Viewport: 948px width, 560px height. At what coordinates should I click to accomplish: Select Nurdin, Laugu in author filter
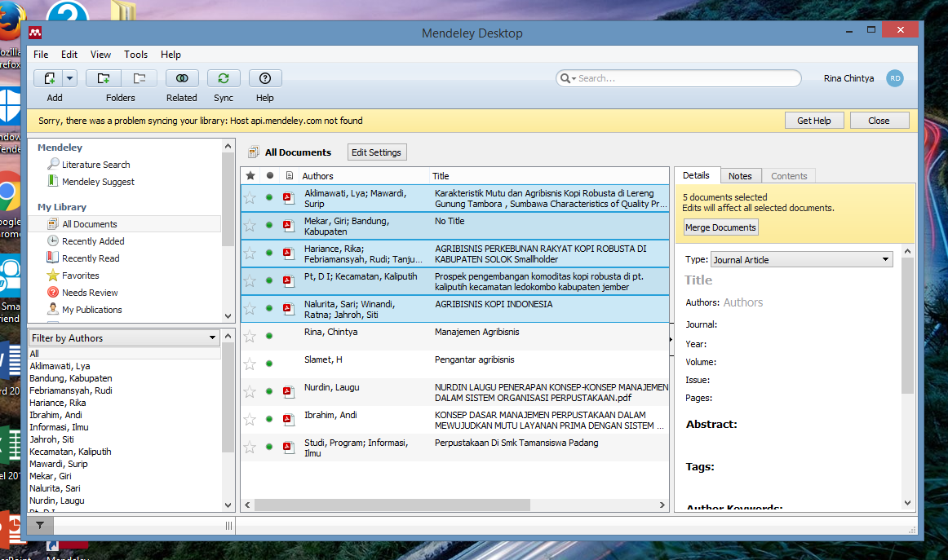click(57, 500)
